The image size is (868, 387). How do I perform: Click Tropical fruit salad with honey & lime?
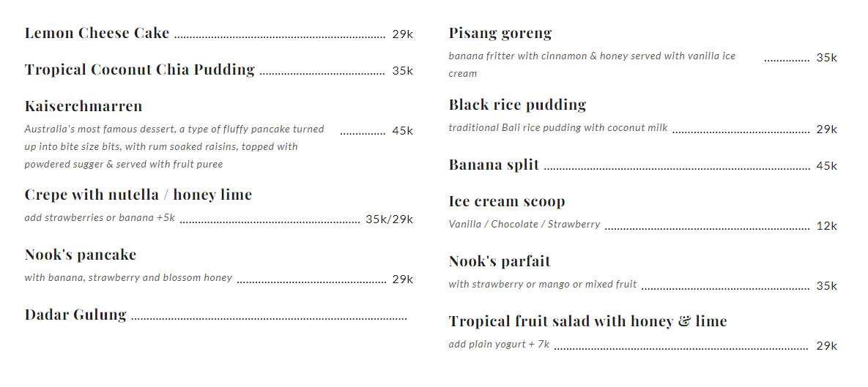[x=587, y=321]
